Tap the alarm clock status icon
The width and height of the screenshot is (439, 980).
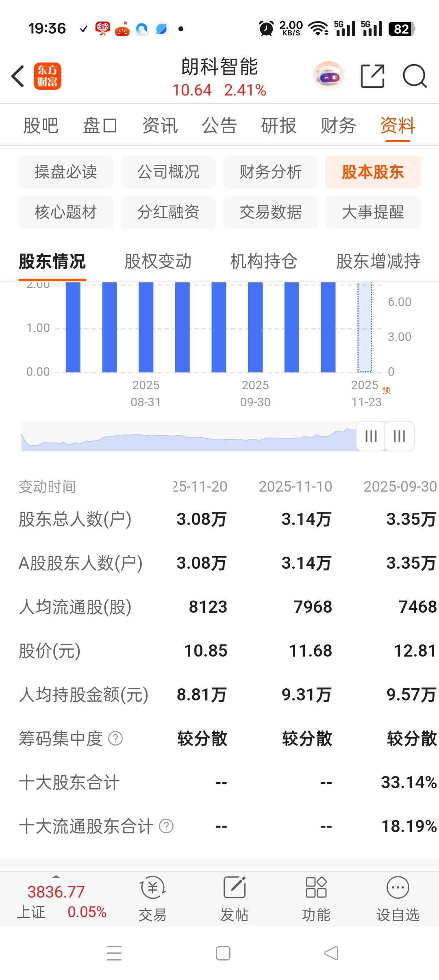click(x=266, y=29)
